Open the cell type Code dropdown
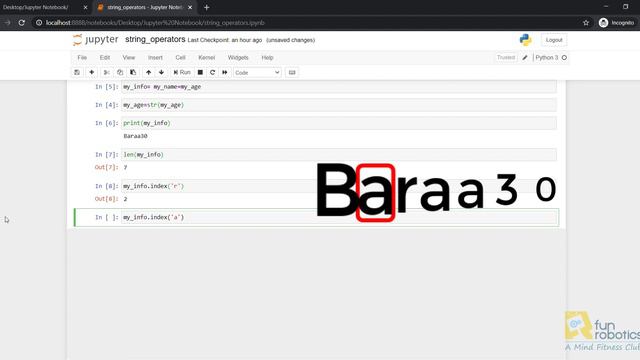 [x=257, y=72]
